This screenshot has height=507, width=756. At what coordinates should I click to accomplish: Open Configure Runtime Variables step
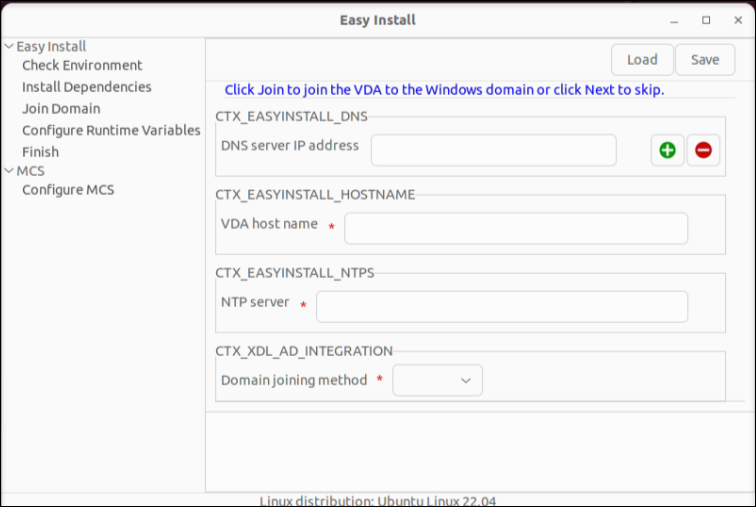111,130
